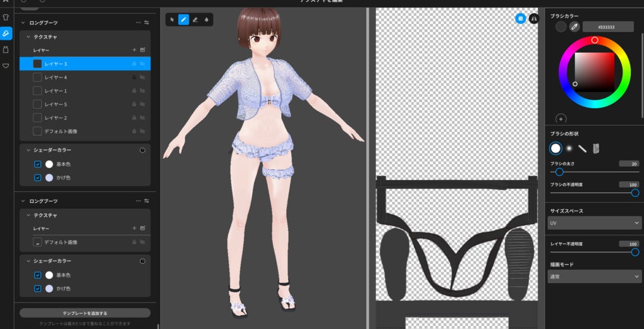644x329 pixels.
Task: Open help for first シェーダーカラー section
Action: pyautogui.click(x=143, y=150)
